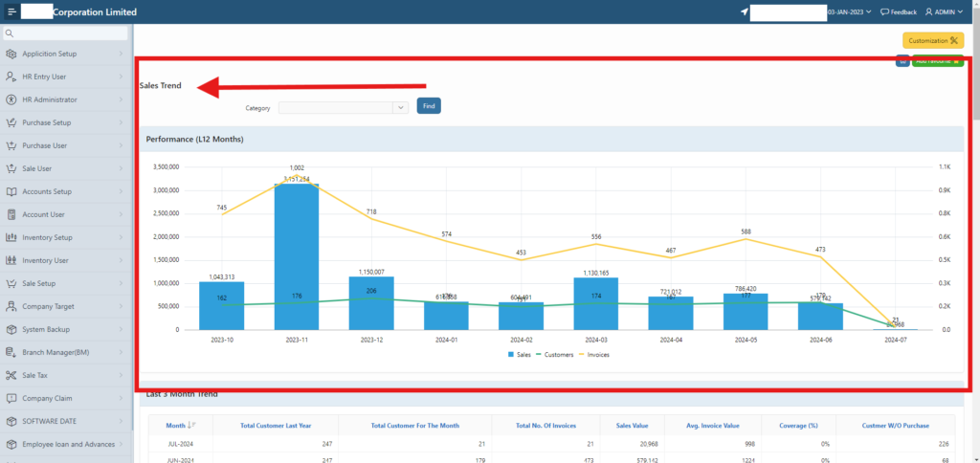
Task: Click the Account User calculator icon
Action: coord(11,214)
